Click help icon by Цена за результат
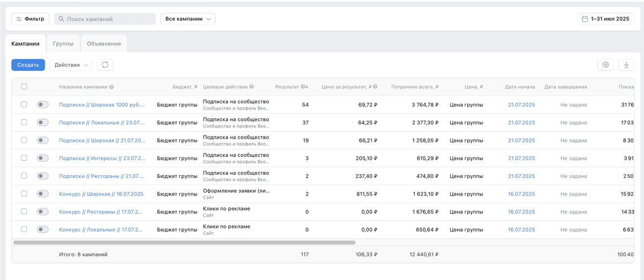This screenshot has height=280, width=644. coord(376,87)
